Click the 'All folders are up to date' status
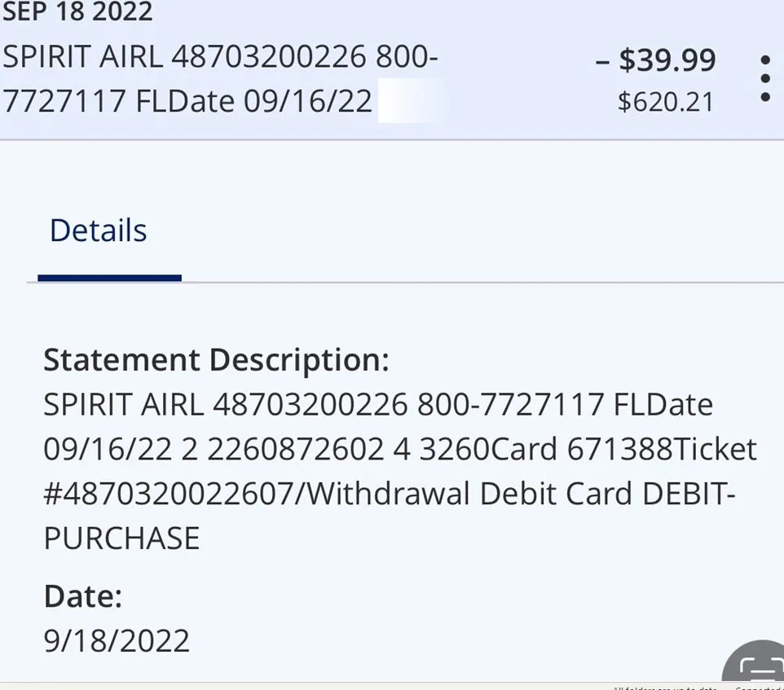784x690 pixels. [x=664, y=688]
